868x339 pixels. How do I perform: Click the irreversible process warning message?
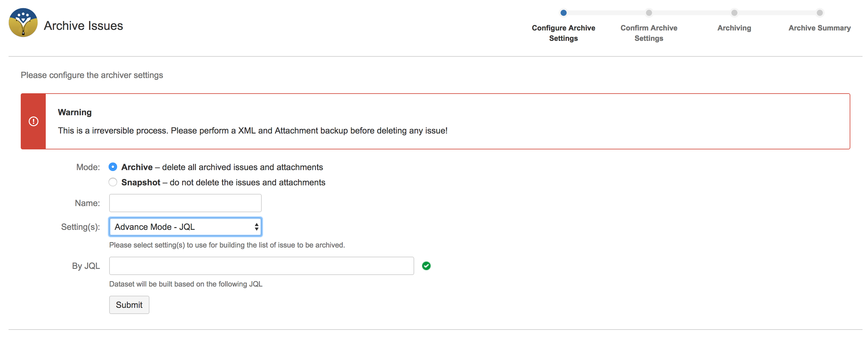(x=253, y=130)
